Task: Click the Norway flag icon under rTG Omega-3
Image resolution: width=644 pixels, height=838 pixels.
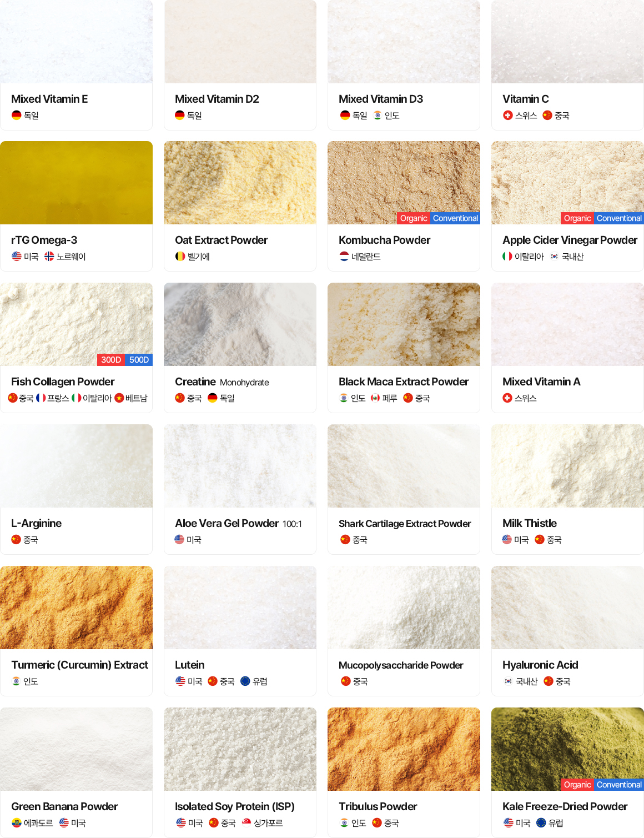Action: click(49, 256)
